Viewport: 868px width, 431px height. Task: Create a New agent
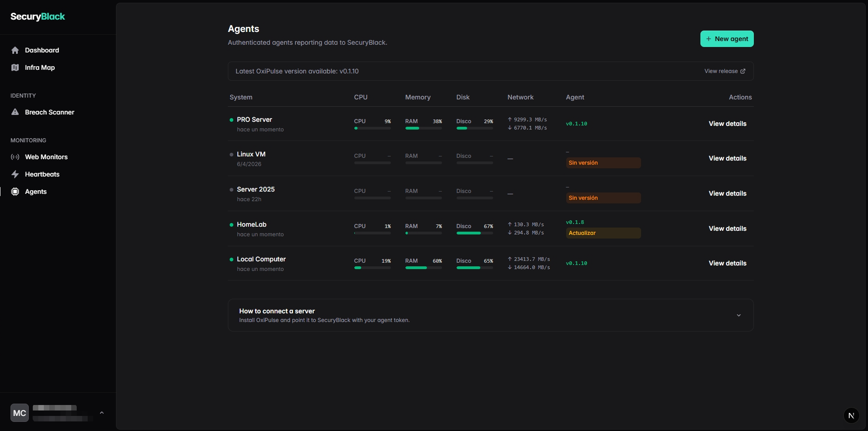click(727, 39)
